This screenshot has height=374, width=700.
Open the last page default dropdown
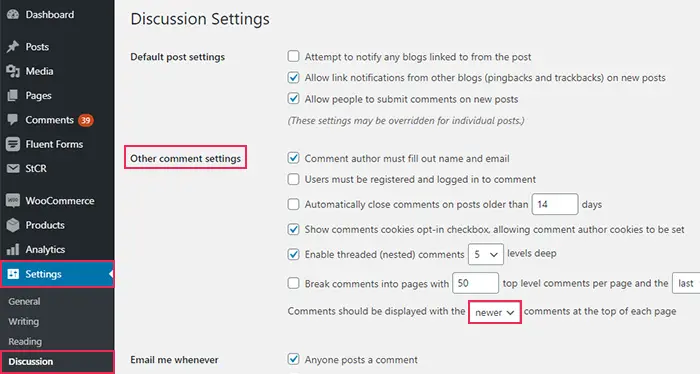click(686, 283)
